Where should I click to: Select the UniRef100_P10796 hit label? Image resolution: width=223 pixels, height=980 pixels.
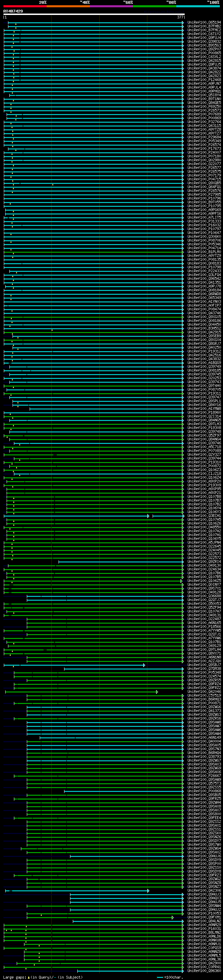point(204,198)
